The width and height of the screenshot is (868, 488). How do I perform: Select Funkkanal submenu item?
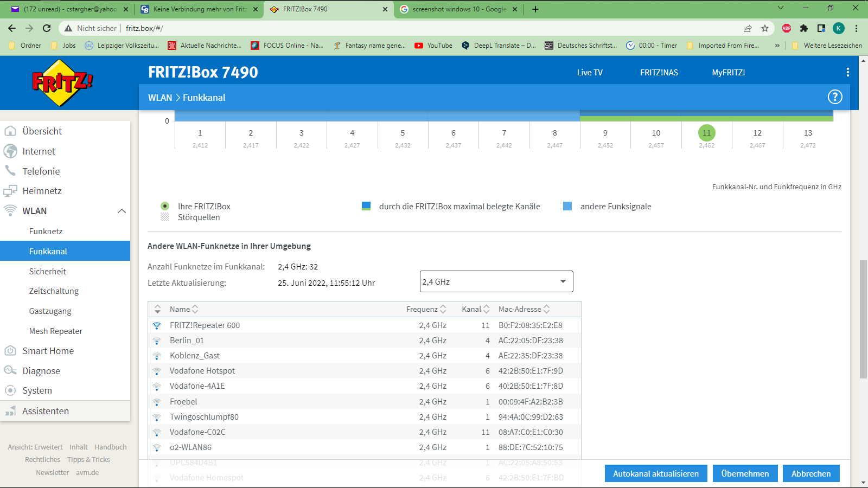[x=65, y=251]
